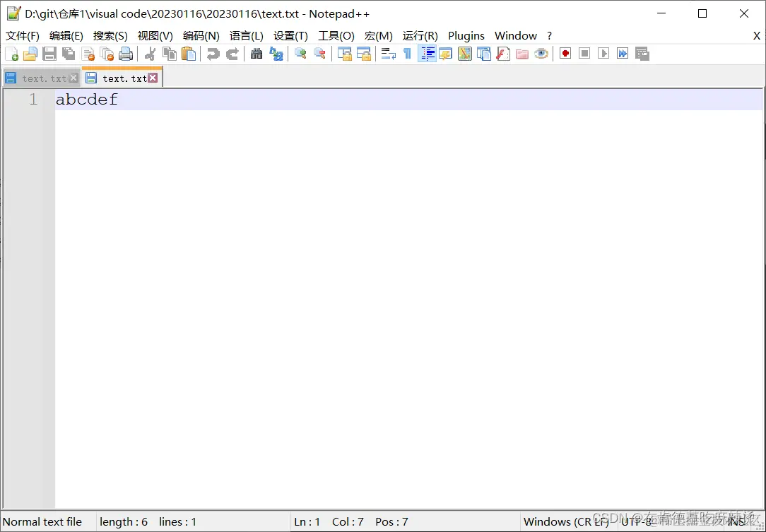Viewport: 766px width, 532px height.
Task: Stop macro recording square button
Action: pos(584,53)
